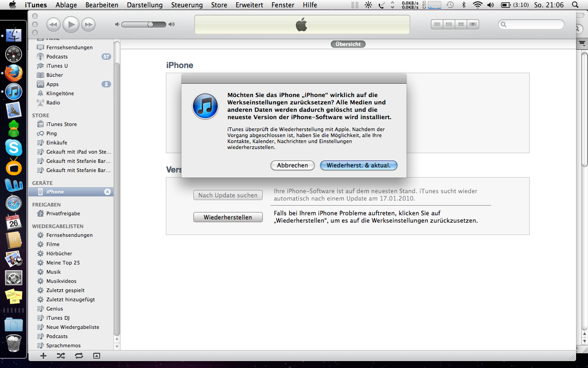This screenshot has width=588, height=368.
Task: Open the Podcasts library with badge 57
Action: coord(71,57)
